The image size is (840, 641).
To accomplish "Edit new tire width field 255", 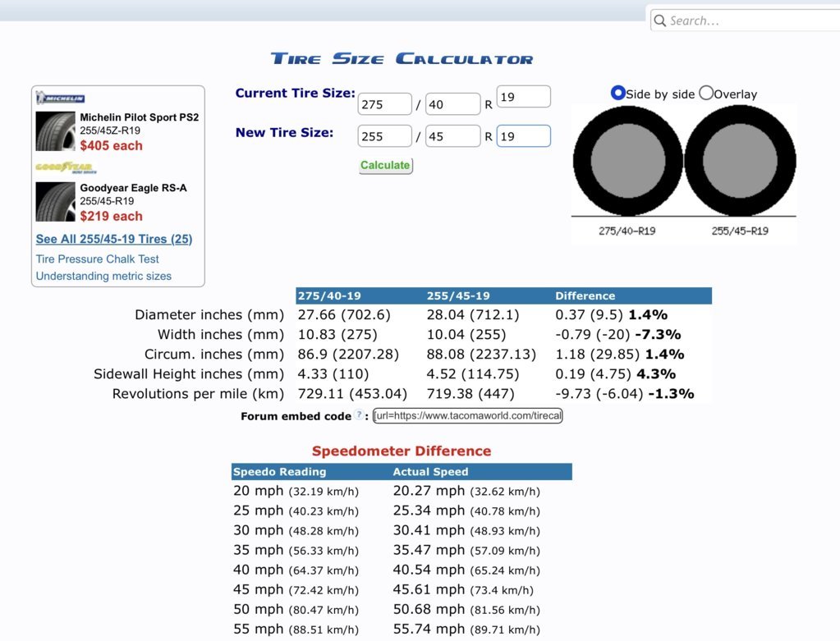I will [x=384, y=136].
